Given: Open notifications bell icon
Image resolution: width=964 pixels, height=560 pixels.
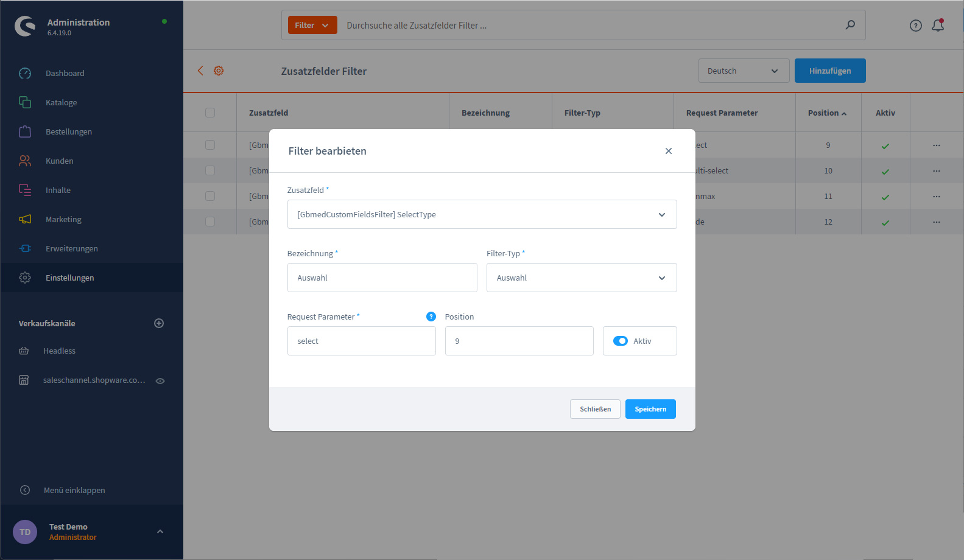Looking at the screenshot, I should click(x=938, y=25).
